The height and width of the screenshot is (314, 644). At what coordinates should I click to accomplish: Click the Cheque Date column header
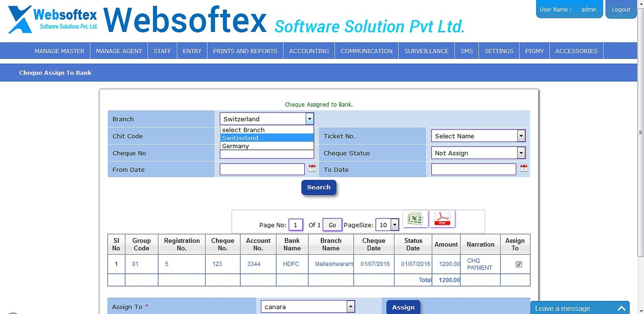click(x=374, y=244)
